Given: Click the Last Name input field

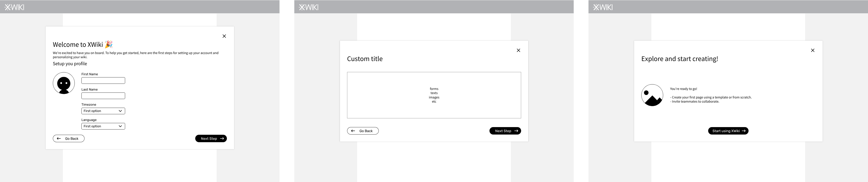Looking at the screenshot, I should click(103, 96).
